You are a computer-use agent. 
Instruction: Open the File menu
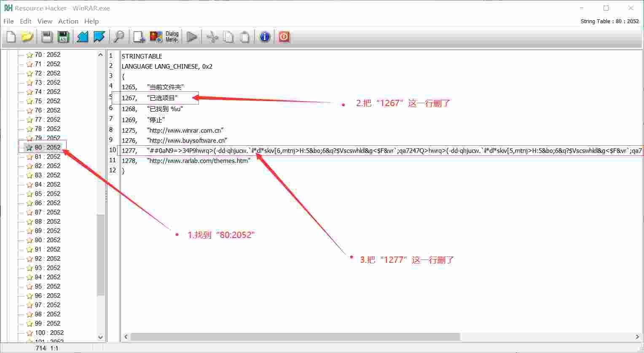point(8,21)
